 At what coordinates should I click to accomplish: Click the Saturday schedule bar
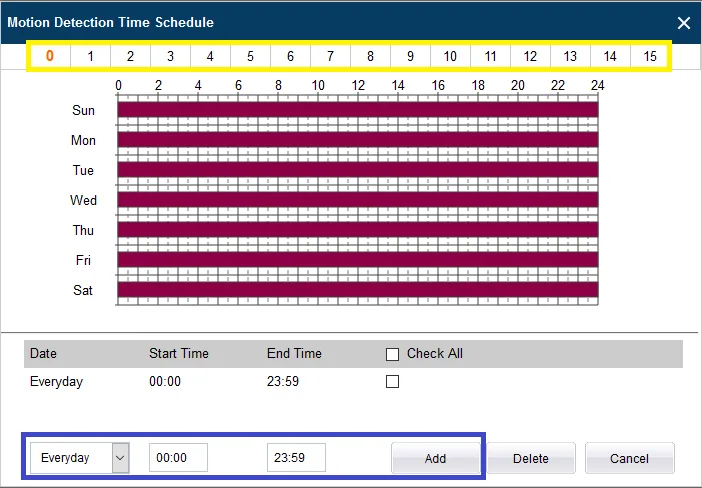pyautogui.click(x=357, y=290)
